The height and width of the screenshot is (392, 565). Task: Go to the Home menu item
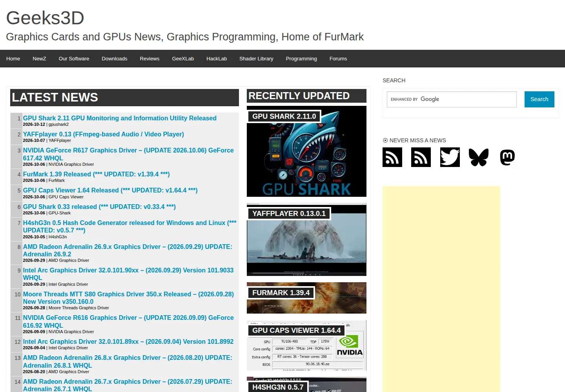(13, 59)
